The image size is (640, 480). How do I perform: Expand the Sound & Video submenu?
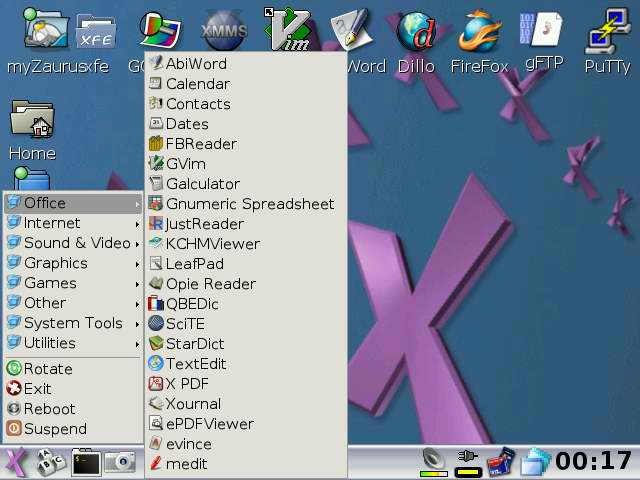(72, 243)
